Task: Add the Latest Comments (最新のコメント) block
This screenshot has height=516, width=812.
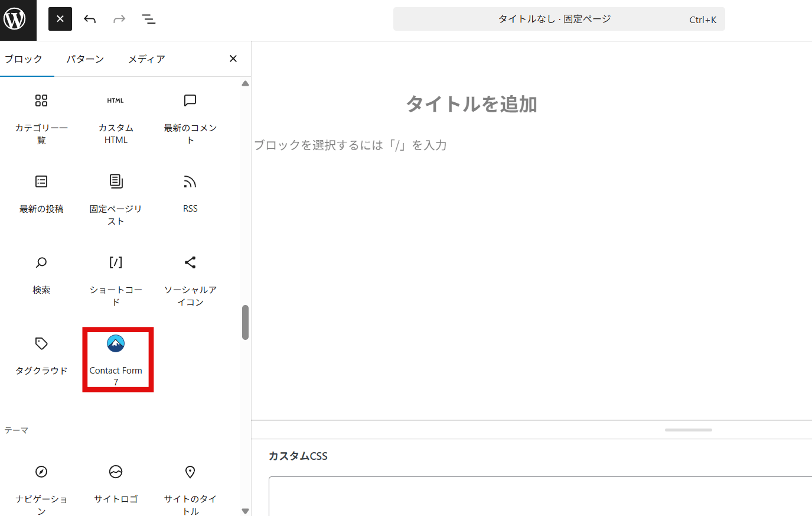Action: pyautogui.click(x=190, y=118)
